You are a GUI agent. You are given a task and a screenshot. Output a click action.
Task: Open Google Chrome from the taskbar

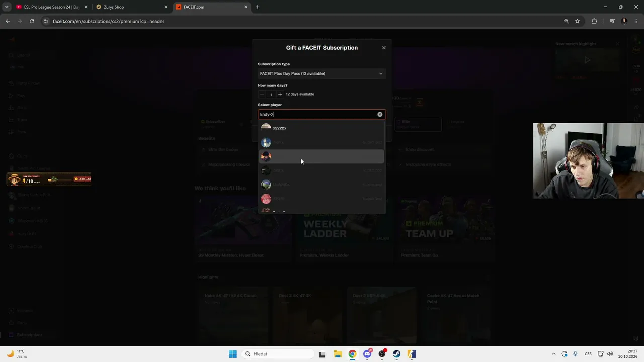point(352,354)
